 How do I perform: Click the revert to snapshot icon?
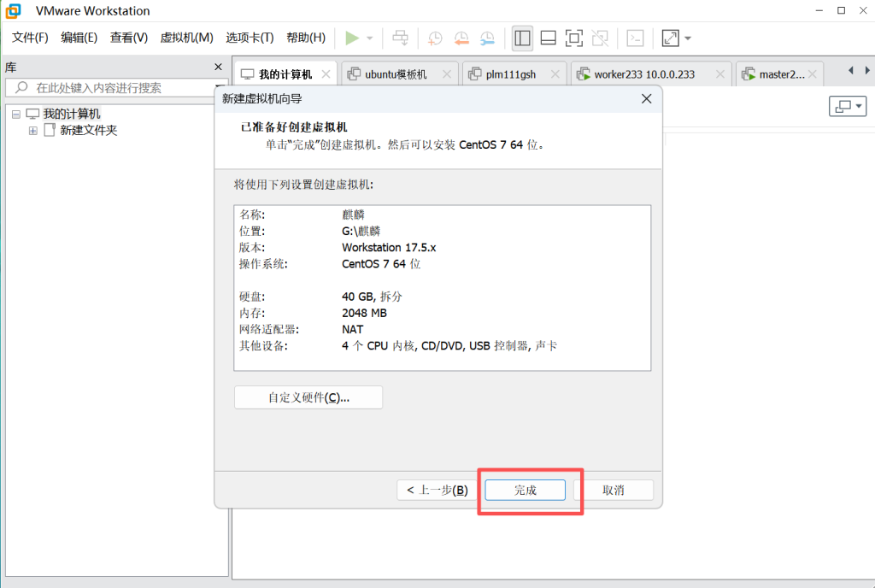(x=461, y=38)
